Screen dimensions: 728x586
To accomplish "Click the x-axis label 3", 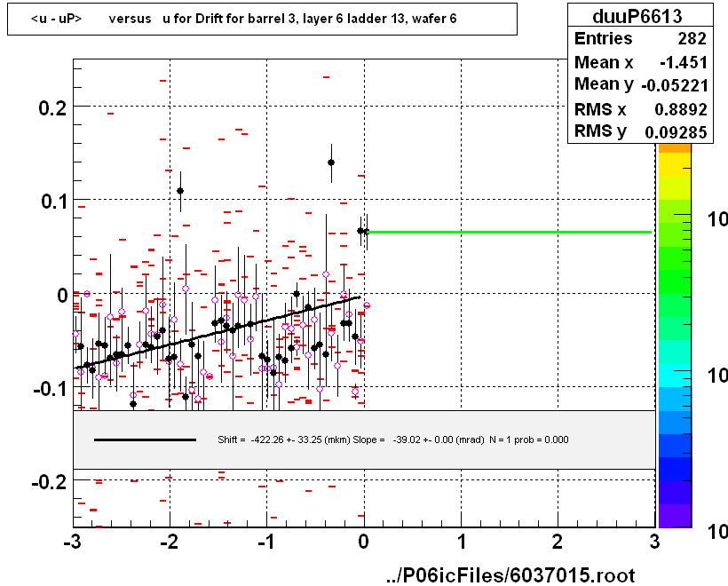I will pos(654,542).
